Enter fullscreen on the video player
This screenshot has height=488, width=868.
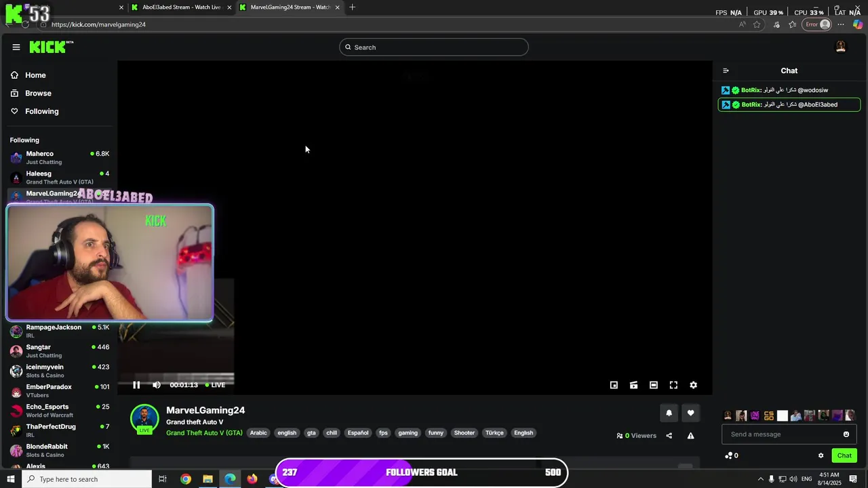(673, 385)
